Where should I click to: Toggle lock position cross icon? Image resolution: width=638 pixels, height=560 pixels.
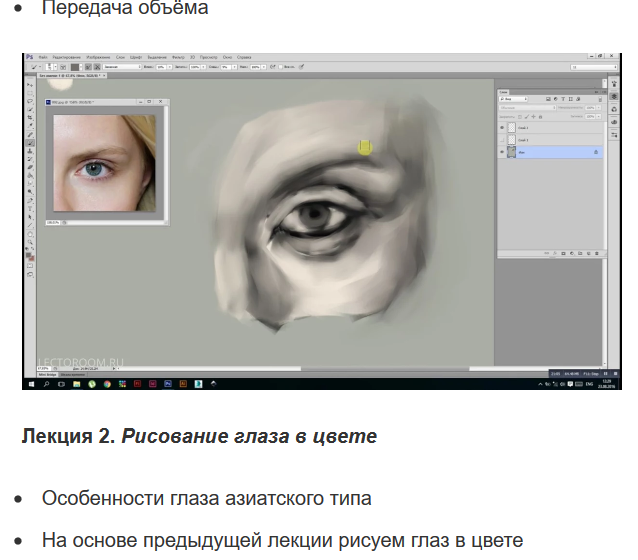[533, 117]
